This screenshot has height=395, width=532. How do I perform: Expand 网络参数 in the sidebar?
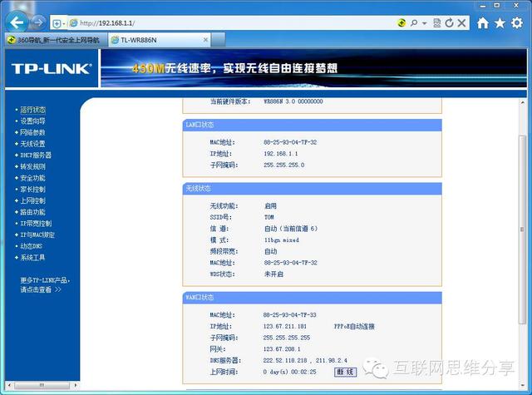32,132
